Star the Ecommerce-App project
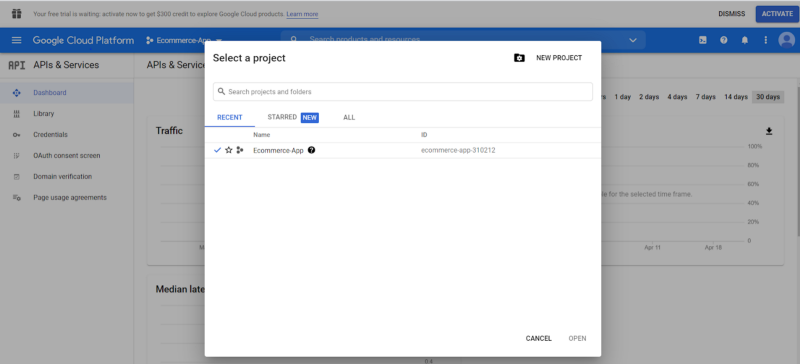This screenshot has width=800, height=364. (229, 150)
